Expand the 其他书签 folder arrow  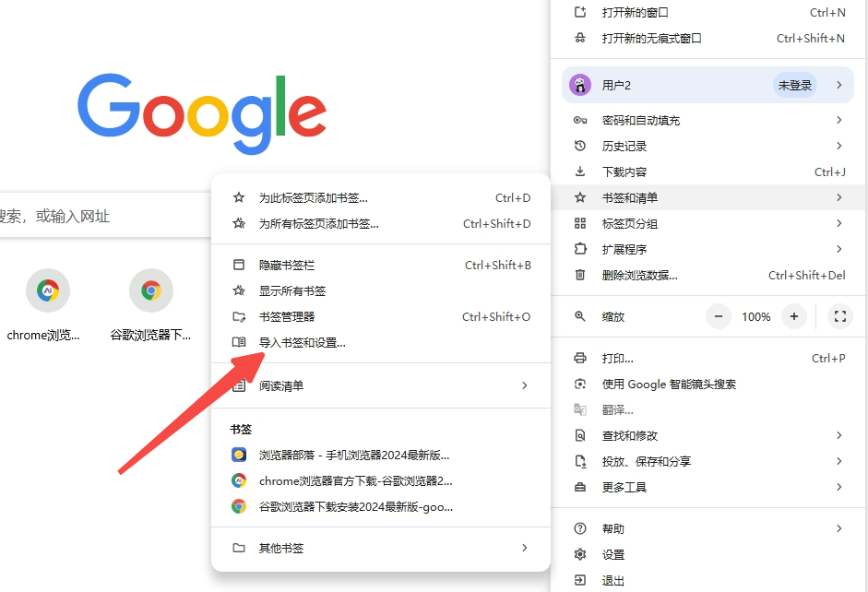click(x=524, y=548)
